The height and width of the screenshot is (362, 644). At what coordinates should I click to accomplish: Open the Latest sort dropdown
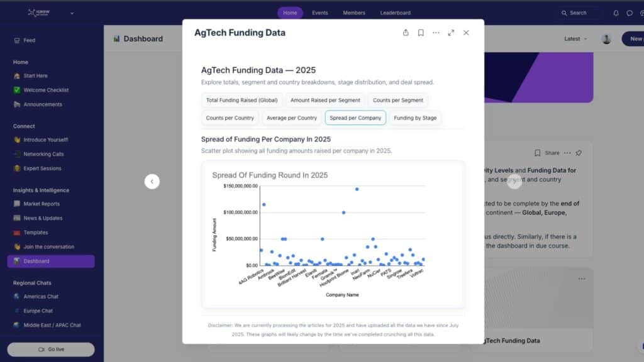pos(575,39)
